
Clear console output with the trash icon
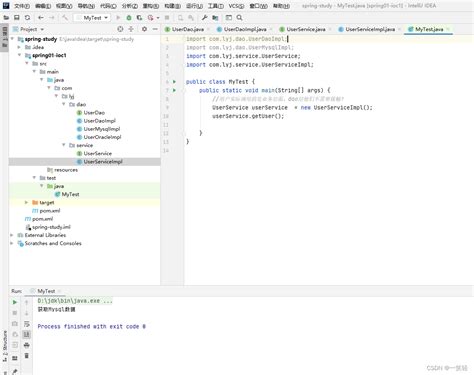pos(27,356)
